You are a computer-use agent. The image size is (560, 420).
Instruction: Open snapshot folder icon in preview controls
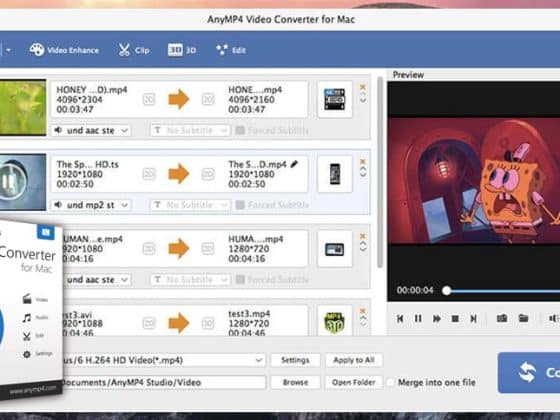(x=523, y=318)
